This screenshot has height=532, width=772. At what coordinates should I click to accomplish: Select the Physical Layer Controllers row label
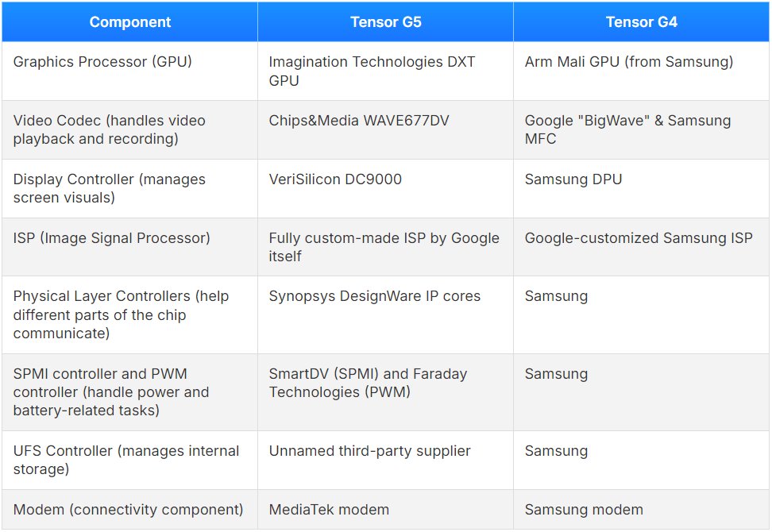[121, 314]
